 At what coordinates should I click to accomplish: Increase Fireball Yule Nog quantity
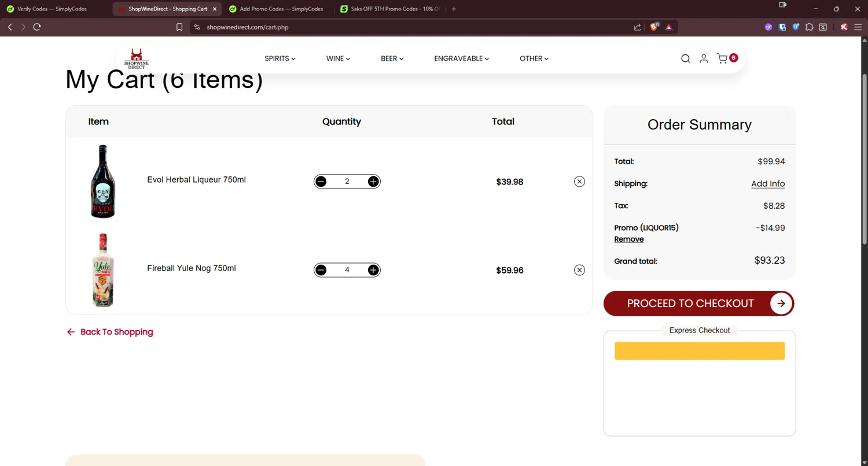[373, 270]
